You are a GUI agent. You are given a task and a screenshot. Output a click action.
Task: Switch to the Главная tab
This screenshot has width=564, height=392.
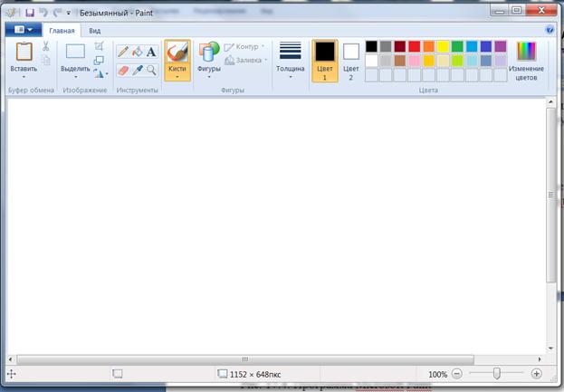point(62,31)
